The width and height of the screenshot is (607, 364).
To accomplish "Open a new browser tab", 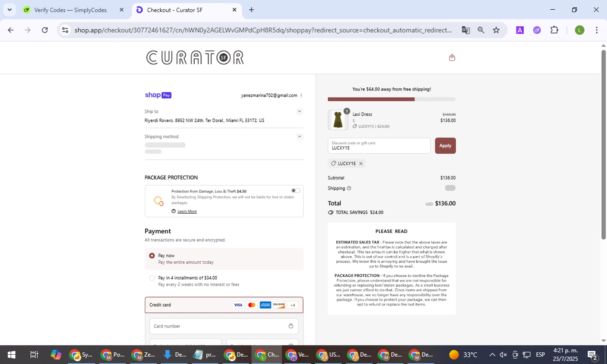I will click(x=251, y=10).
